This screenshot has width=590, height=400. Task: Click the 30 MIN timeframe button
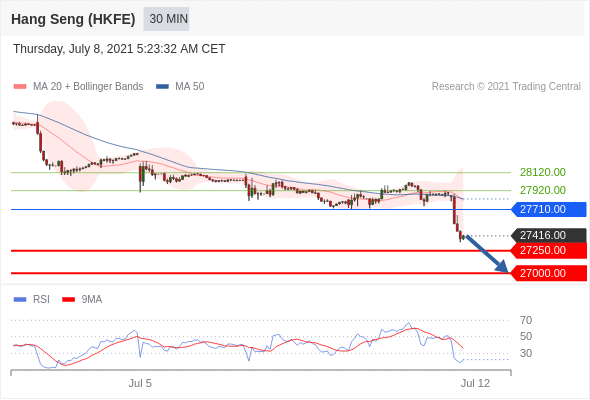point(166,19)
